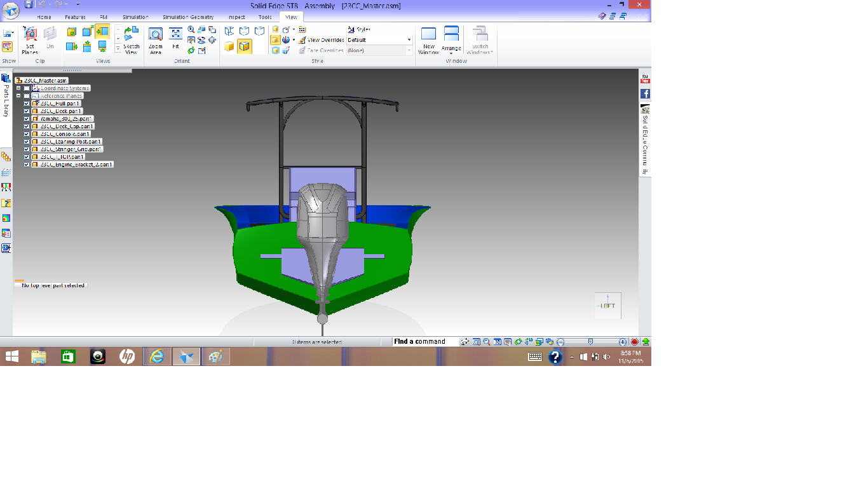Hide the Yamaha_300_25.par:1 part via checkbox
The height and width of the screenshot is (488, 868).
pos(27,119)
